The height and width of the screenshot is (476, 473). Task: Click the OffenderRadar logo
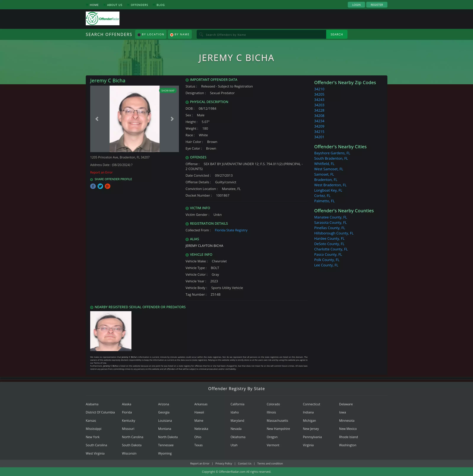pos(102,18)
